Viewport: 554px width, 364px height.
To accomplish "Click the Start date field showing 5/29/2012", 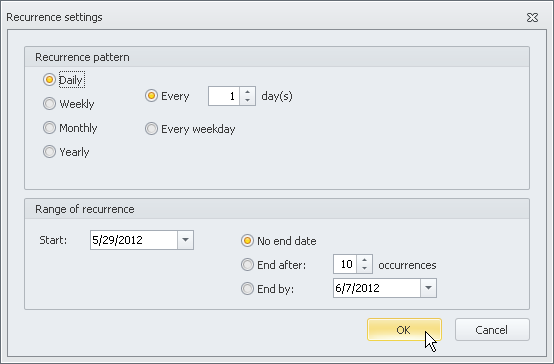I will [x=134, y=240].
